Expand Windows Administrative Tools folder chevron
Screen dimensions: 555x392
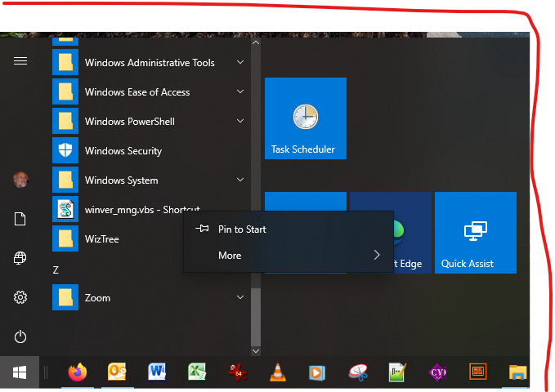click(x=240, y=62)
